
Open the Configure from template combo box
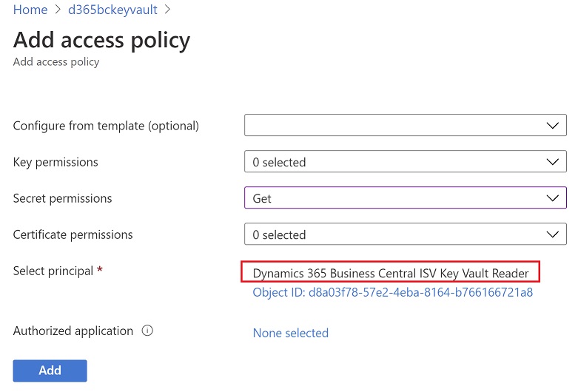(x=392, y=126)
